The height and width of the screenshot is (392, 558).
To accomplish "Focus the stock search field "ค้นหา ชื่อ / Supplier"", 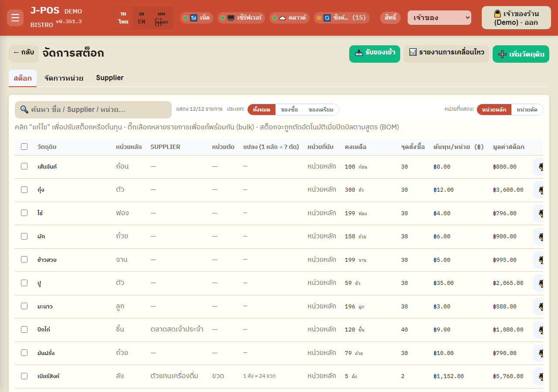I will coord(93,110).
